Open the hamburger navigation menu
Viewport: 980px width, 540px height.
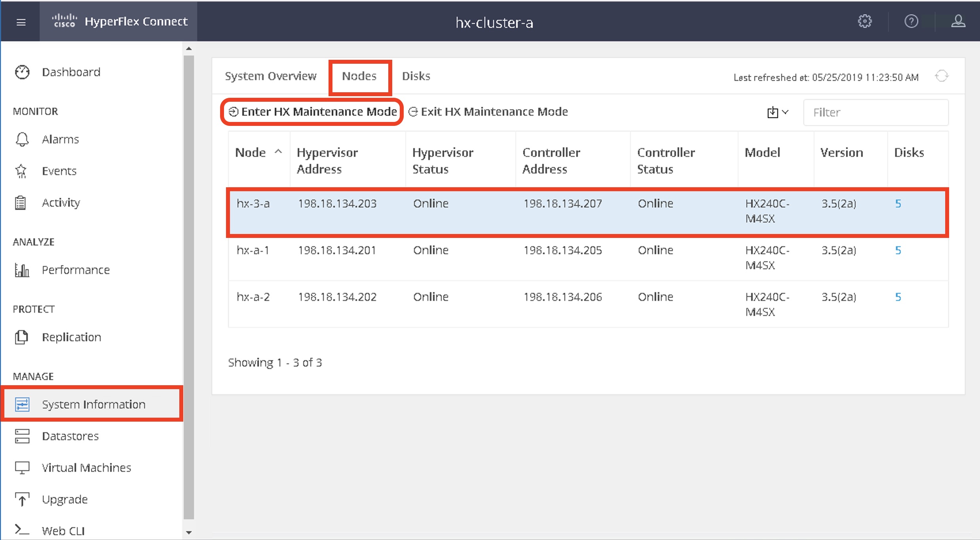pyautogui.click(x=21, y=22)
